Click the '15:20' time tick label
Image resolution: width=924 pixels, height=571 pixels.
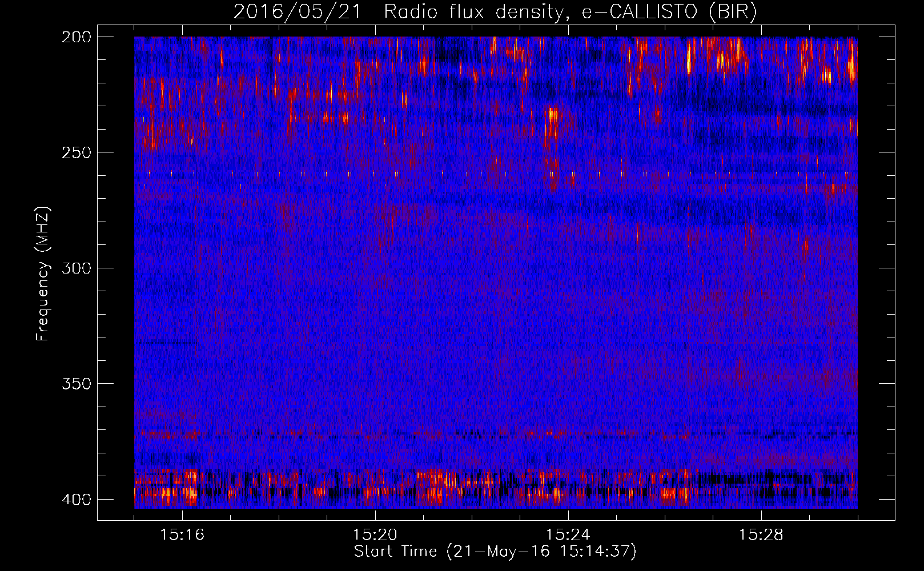[x=375, y=535]
